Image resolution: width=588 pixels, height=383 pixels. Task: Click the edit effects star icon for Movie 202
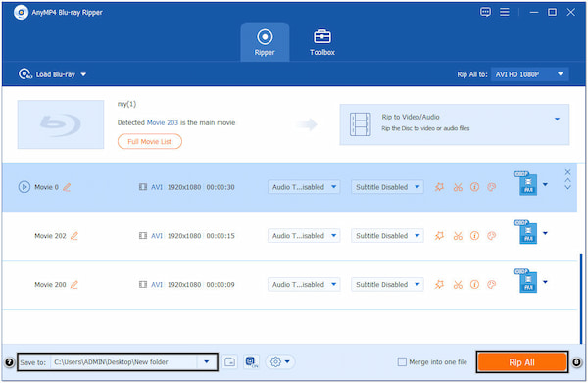pyautogui.click(x=439, y=236)
